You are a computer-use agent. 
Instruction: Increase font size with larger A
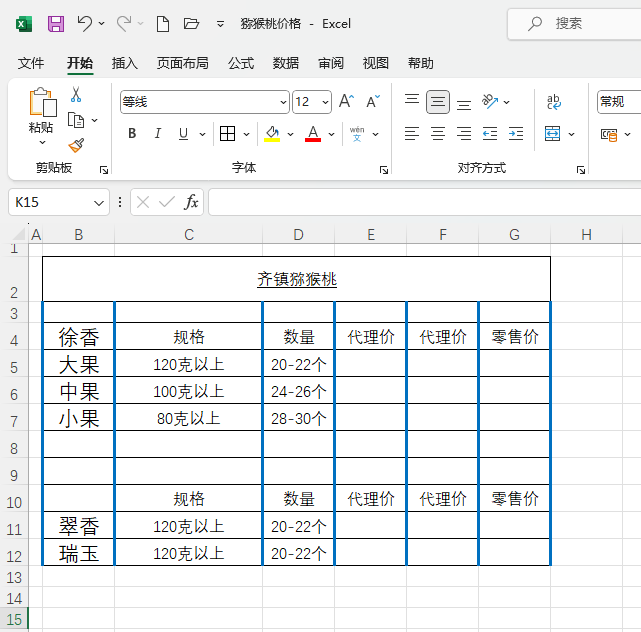click(x=346, y=101)
